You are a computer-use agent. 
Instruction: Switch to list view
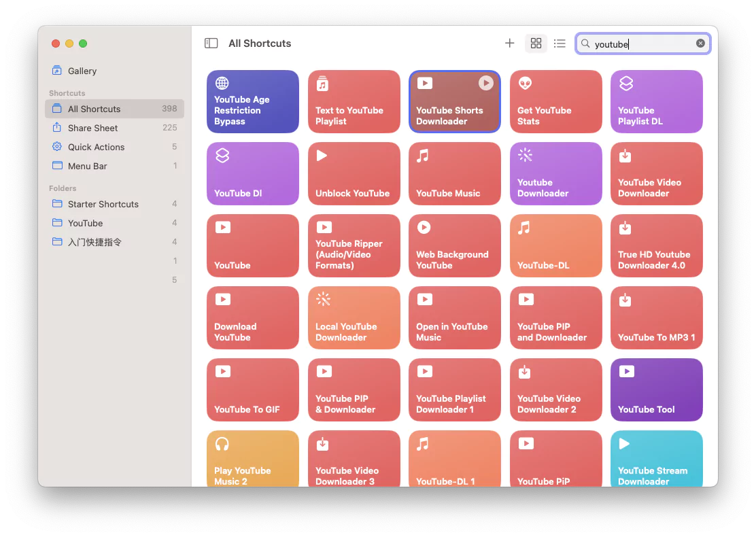pos(560,43)
